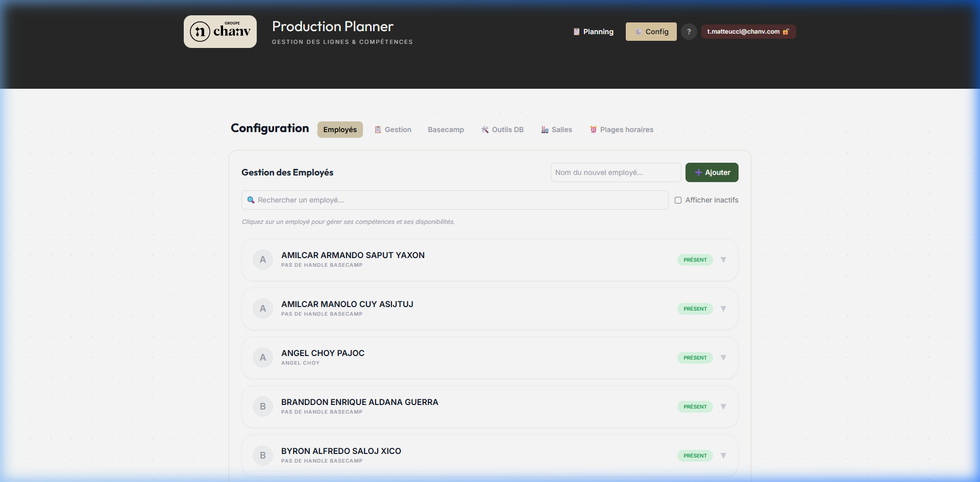Viewport: 980px width, 482px height.
Task: Open the Plages horaires tab
Action: [622, 130]
